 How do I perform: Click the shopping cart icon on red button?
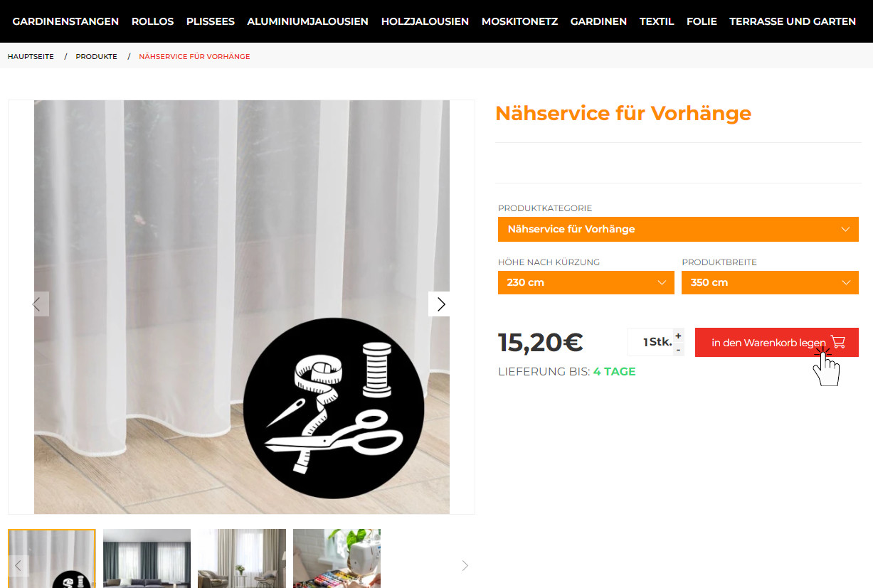(x=838, y=342)
